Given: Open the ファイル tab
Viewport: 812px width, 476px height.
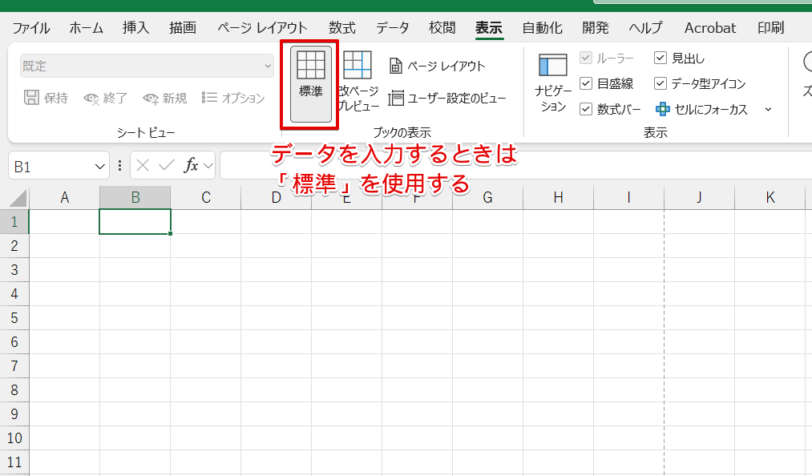Looking at the screenshot, I should click(x=31, y=28).
